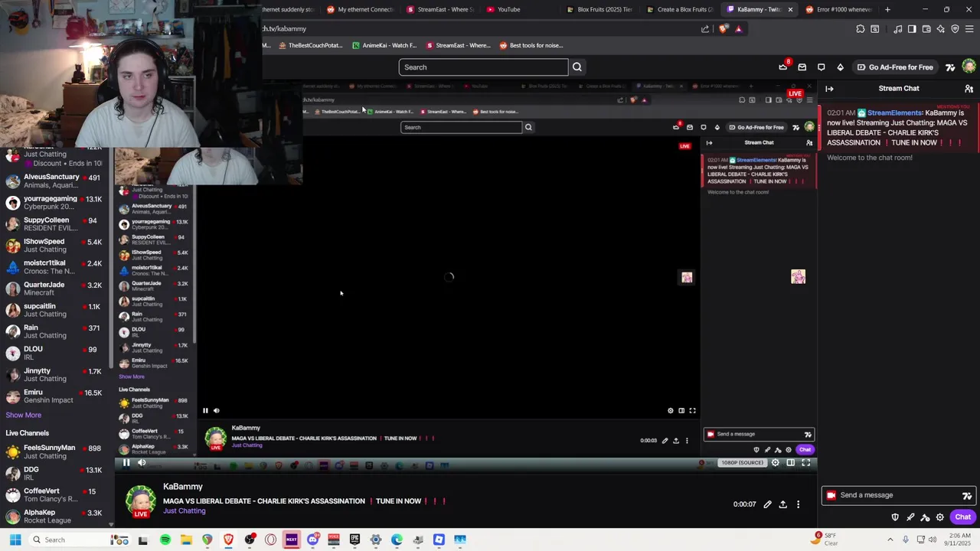Open the 7TV emote picker in the message box
The image size is (980, 551).
(x=966, y=495)
